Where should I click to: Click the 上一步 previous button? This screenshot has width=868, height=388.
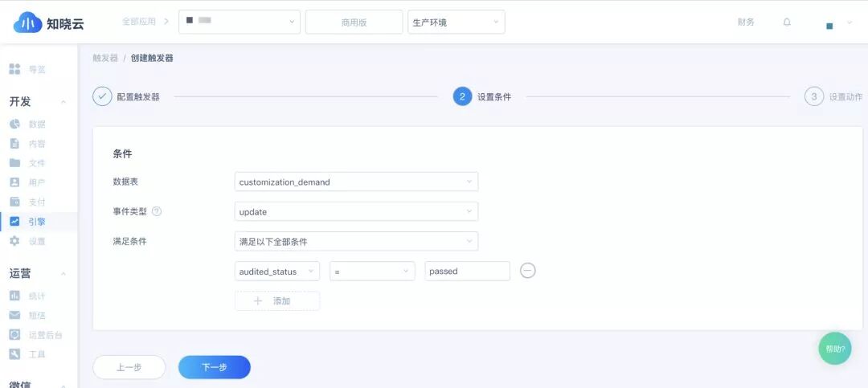(129, 367)
